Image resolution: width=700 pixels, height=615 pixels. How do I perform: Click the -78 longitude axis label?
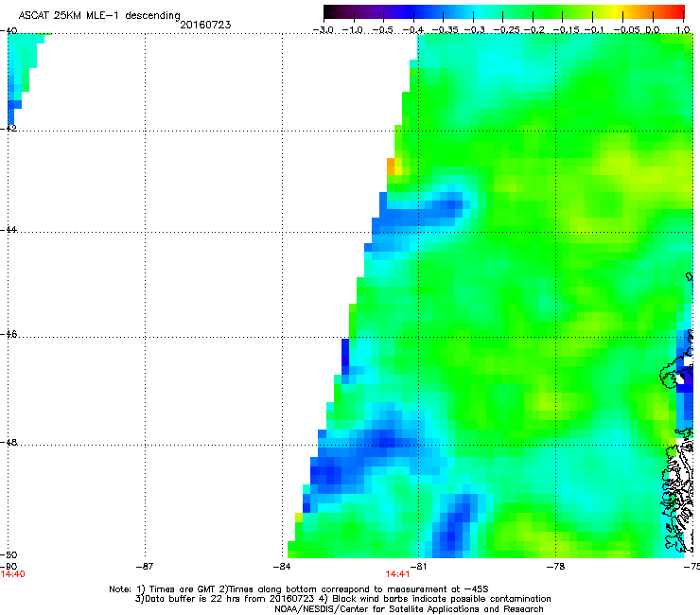[556, 567]
